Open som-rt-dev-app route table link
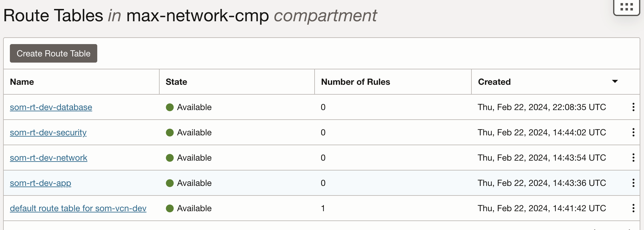Image resolution: width=644 pixels, height=230 pixels. pos(40,183)
